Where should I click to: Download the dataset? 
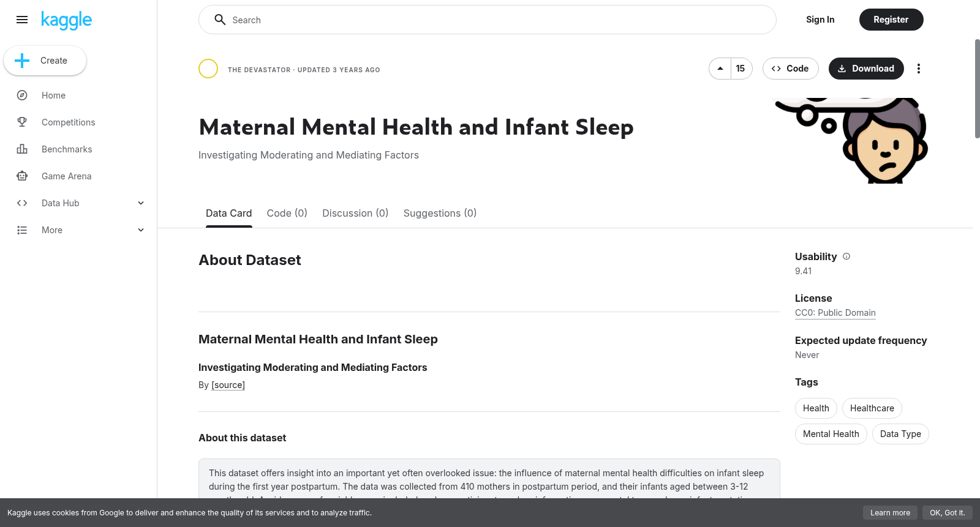click(866, 69)
